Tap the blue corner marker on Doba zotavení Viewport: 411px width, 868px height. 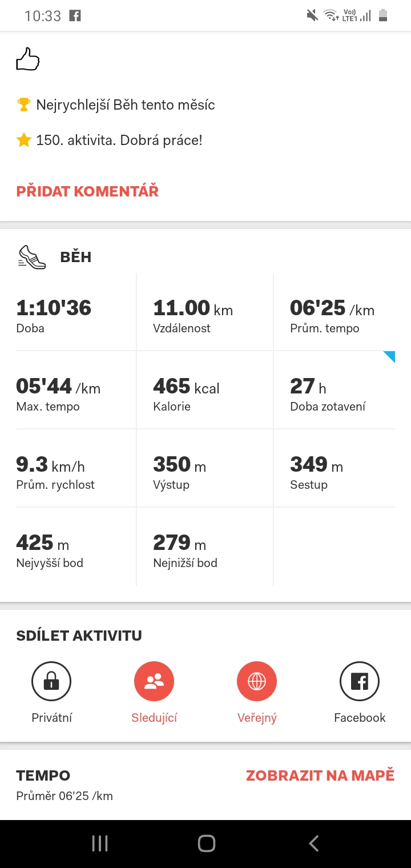[x=389, y=357]
